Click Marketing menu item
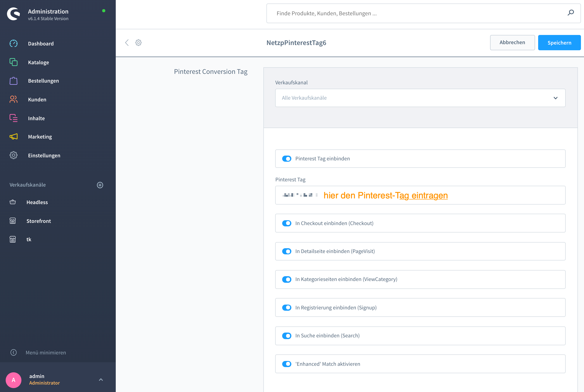 (x=40, y=137)
